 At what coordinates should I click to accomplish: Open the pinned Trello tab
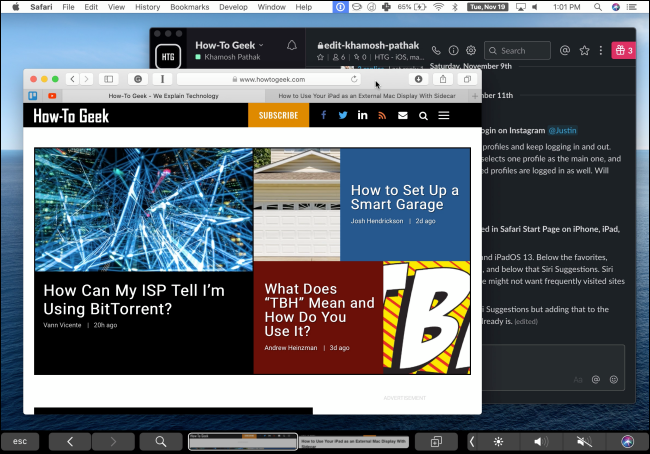pyautogui.click(x=33, y=96)
